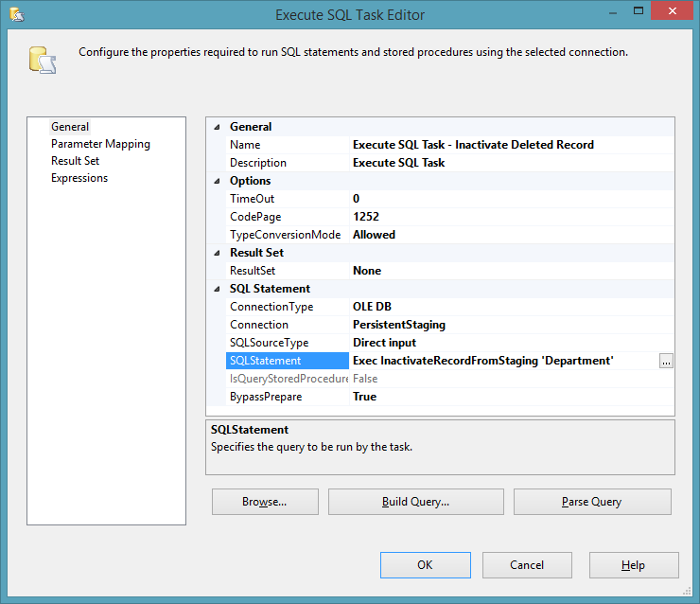Select the TypeConversionMode property label
Image resolution: width=700 pixels, height=604 pixels.
tap(288, 235)
